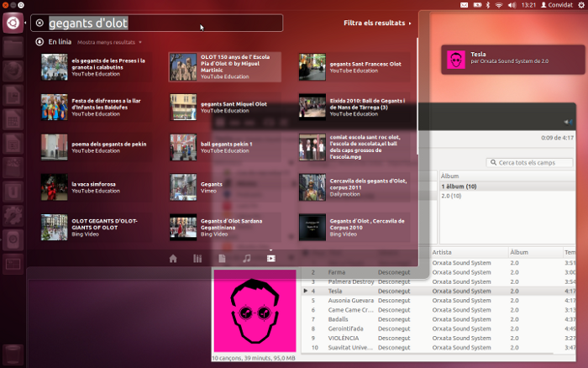Open the Wi-Fi network indicator
The height and width of the screenshot is (368, 588).
499,5
